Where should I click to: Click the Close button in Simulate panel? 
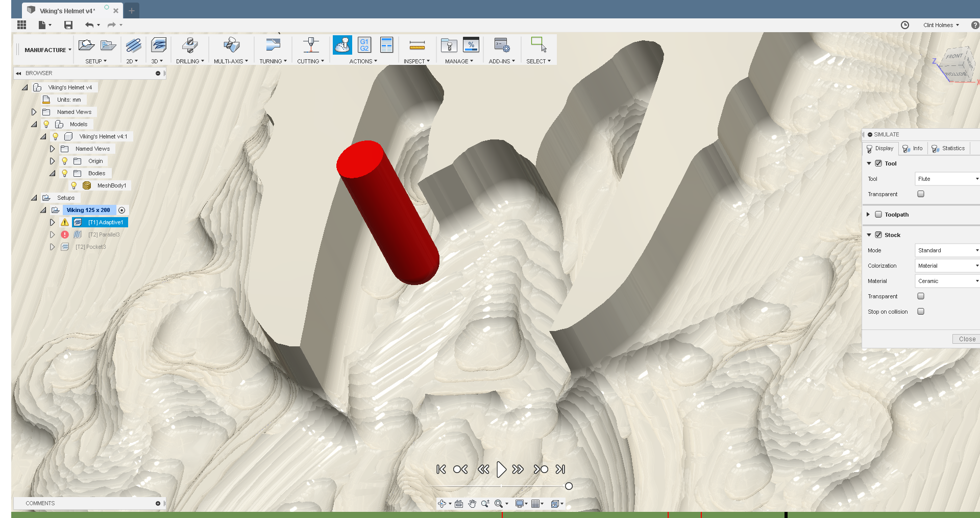pos(966,339)
